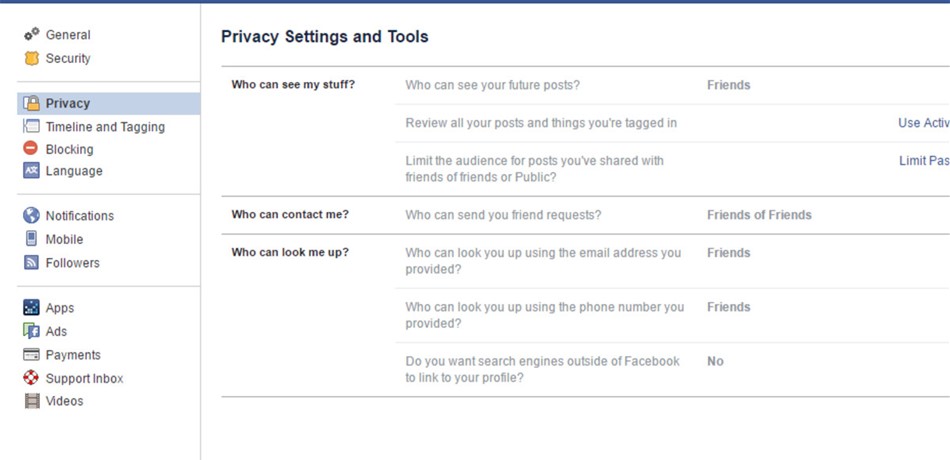
Task: Open the Apps settings page
Action: click(60, 308)
